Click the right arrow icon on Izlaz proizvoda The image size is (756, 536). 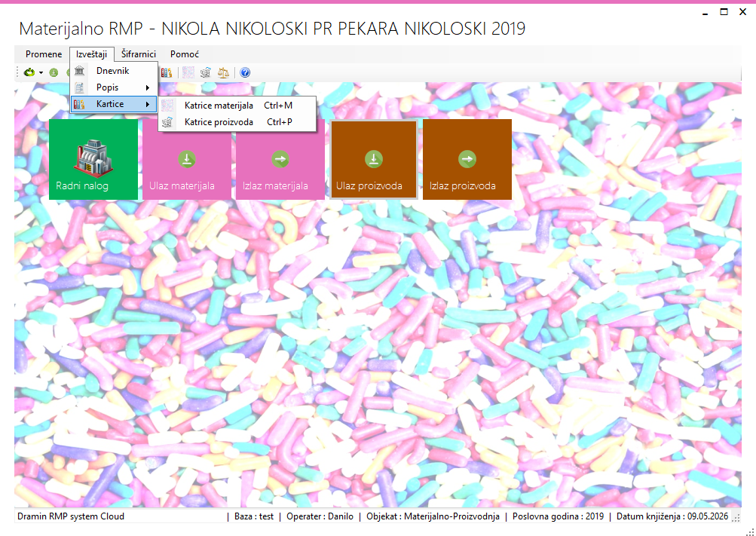tap(467, 159)
